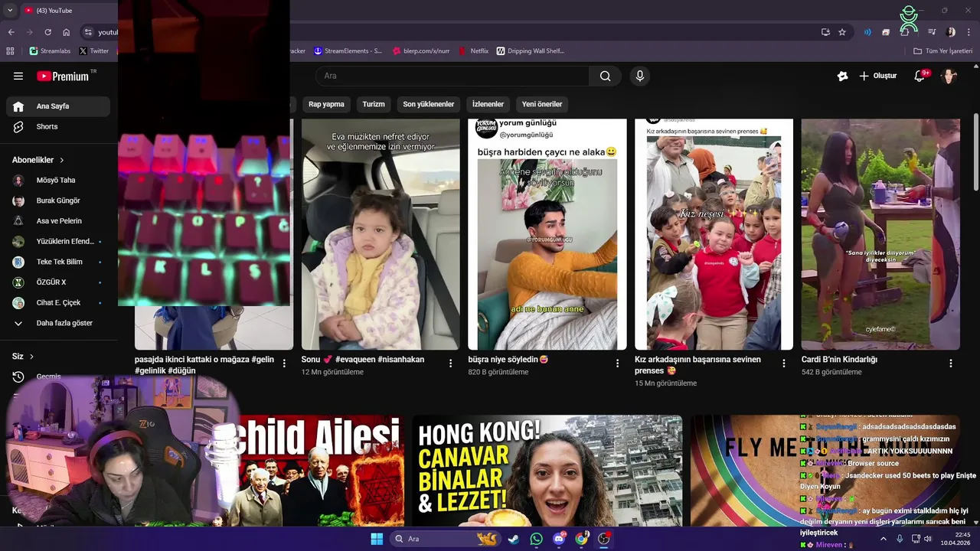Open the StreamElements bookmark
The width and height of the screenshot is (980, 551).
[x=348, y=51]
